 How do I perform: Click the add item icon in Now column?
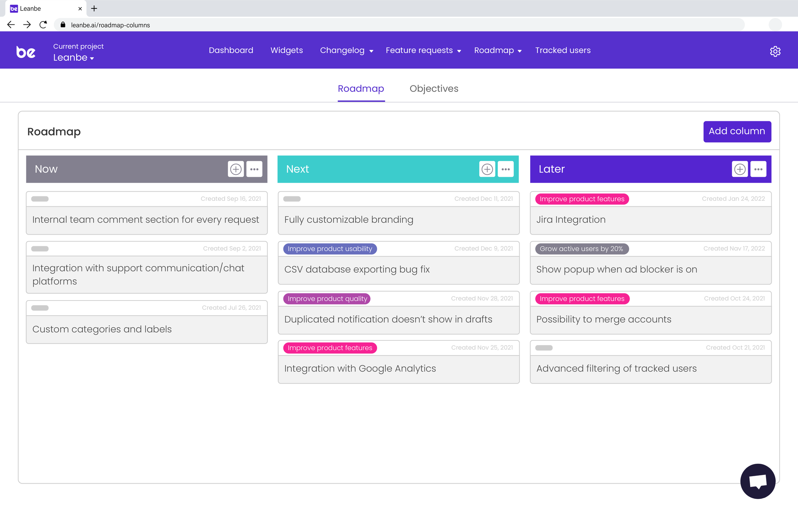coord(235,169)
